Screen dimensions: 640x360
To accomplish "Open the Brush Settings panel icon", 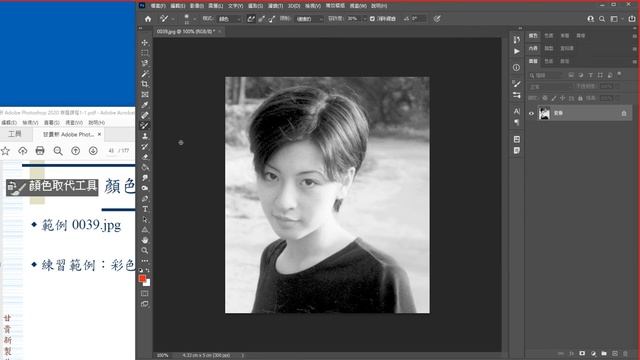I will (x=517, y=84).
